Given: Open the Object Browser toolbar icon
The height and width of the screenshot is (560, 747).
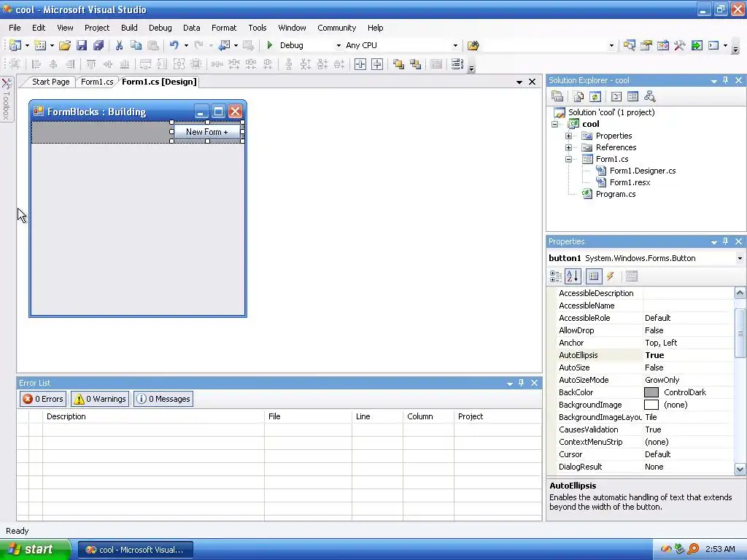Looking at the screenshot, I should point(662,45).
